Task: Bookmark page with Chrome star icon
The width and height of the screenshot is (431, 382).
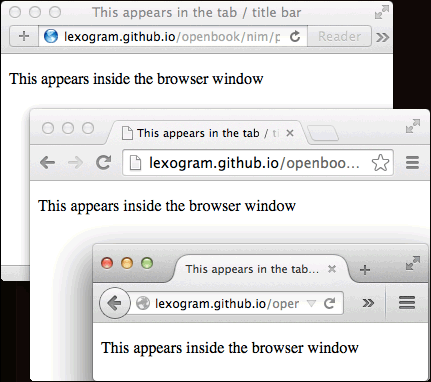Action: coord(380,163)
